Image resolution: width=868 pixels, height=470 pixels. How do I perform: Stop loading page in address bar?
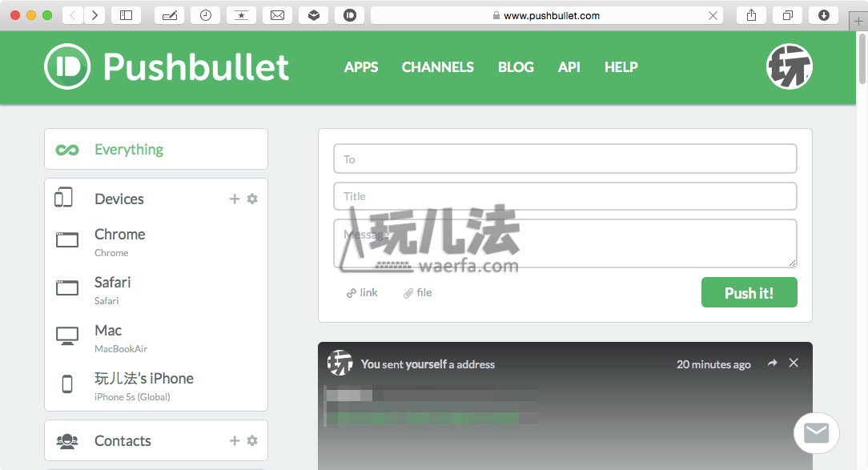point(713,15)
